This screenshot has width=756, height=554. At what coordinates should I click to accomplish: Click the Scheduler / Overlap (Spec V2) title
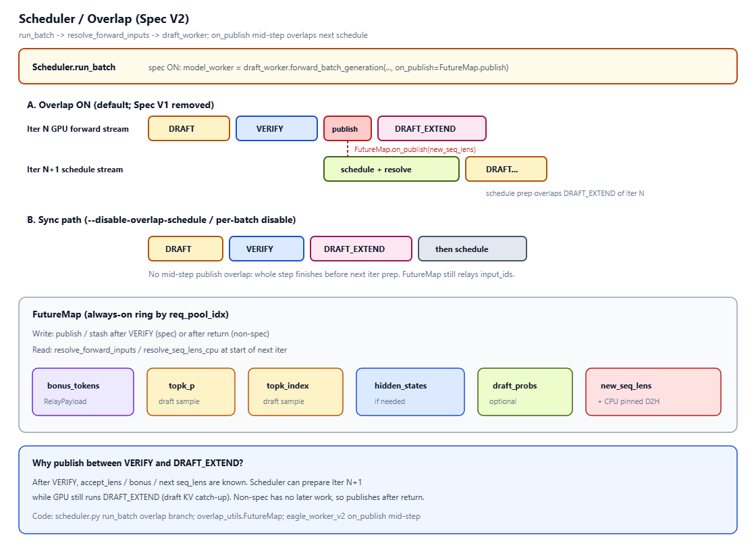(104, 19)
